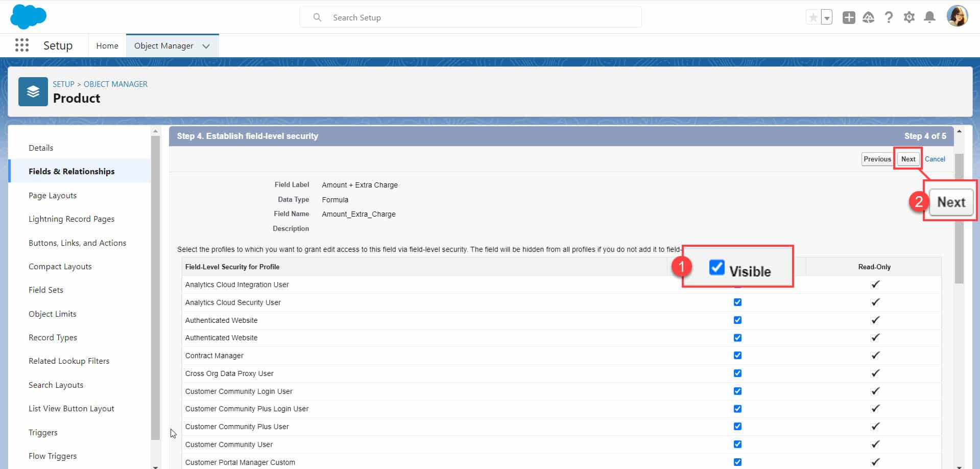Image resolution: width=980 pixels, height=469 pixels.
Task: Open Object Limits in the sidebar
Action: [53, 314]
